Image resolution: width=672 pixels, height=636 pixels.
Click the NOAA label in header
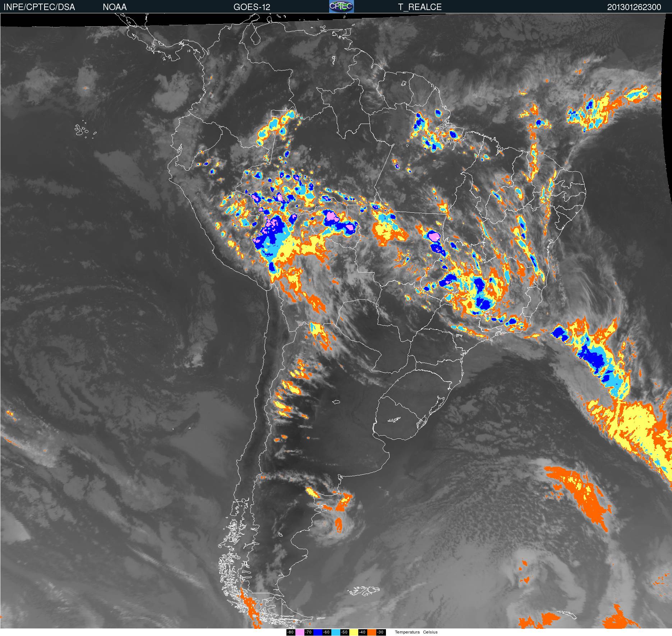(115, 7)
